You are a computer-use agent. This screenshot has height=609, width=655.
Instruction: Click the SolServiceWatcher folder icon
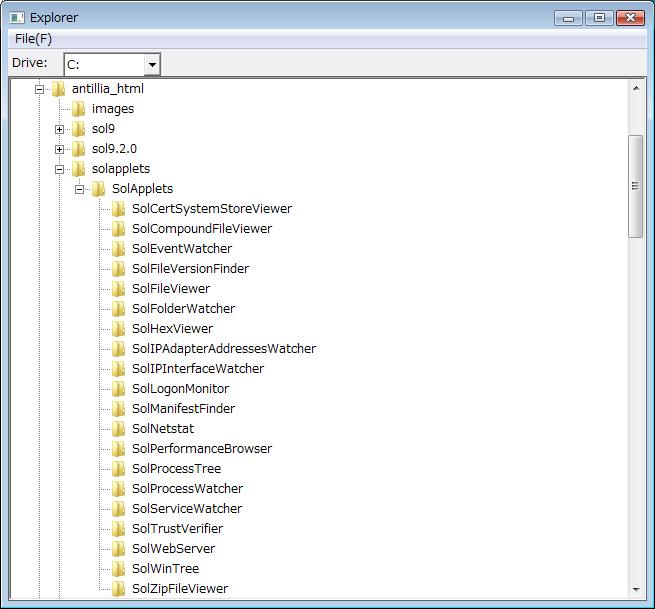[118, 509]
